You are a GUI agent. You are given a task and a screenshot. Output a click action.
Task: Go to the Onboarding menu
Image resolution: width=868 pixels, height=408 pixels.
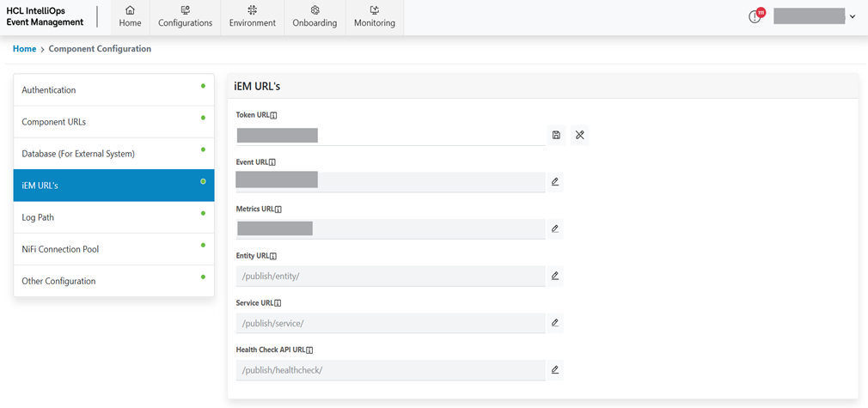pyautogui.click(x=315, y=17)
